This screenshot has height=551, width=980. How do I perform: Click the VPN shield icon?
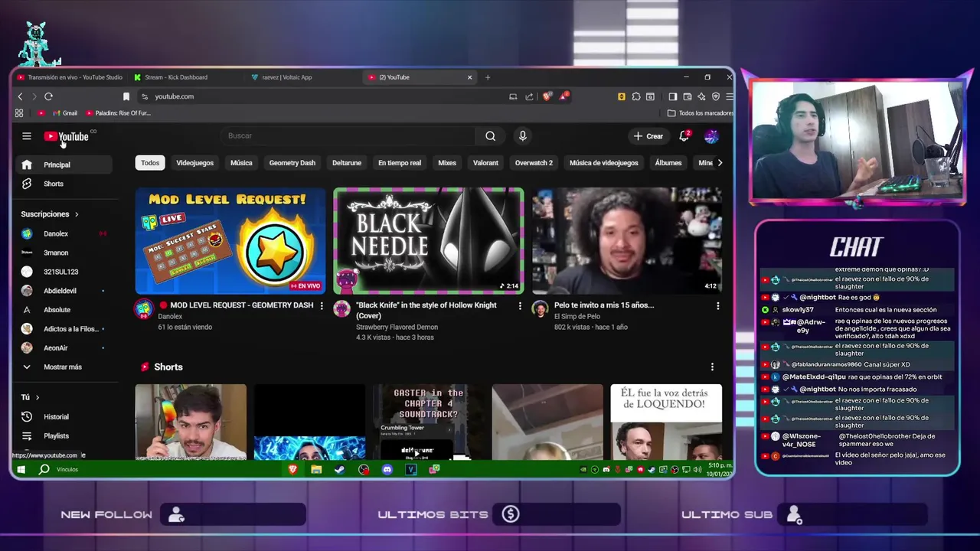coord(716,96)
